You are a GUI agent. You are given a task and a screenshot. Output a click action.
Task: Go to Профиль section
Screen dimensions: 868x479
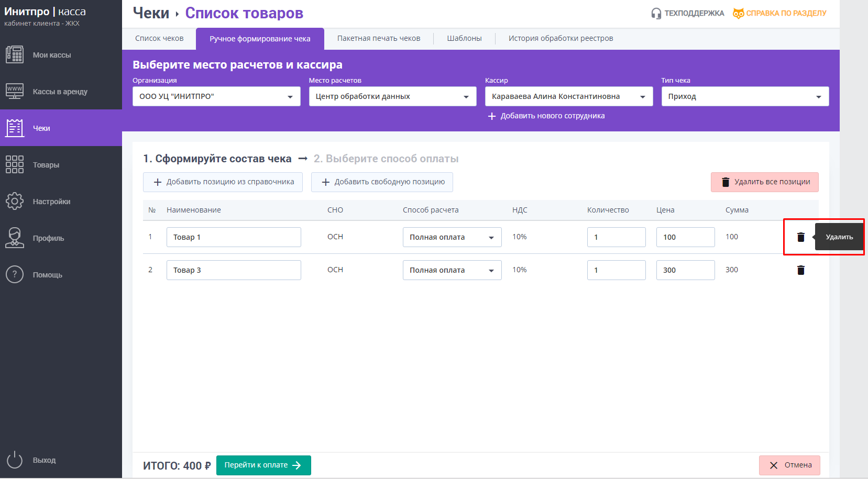coord(61,238)
